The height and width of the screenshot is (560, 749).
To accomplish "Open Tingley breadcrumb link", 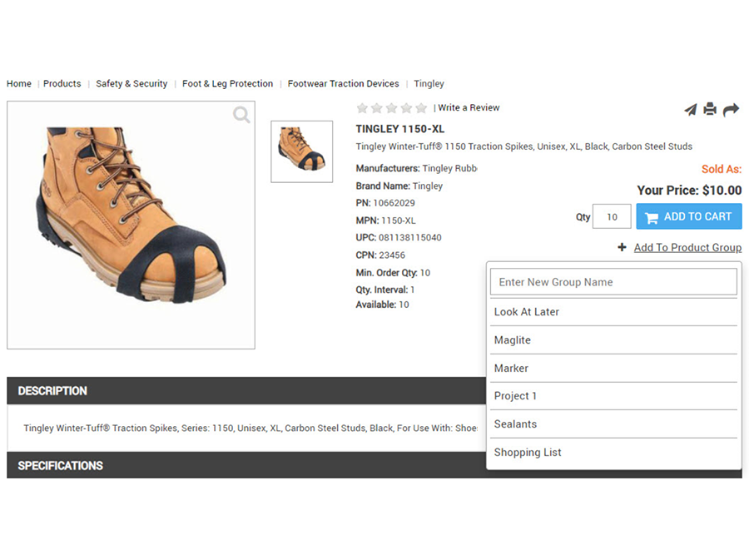I will point(429,83).
